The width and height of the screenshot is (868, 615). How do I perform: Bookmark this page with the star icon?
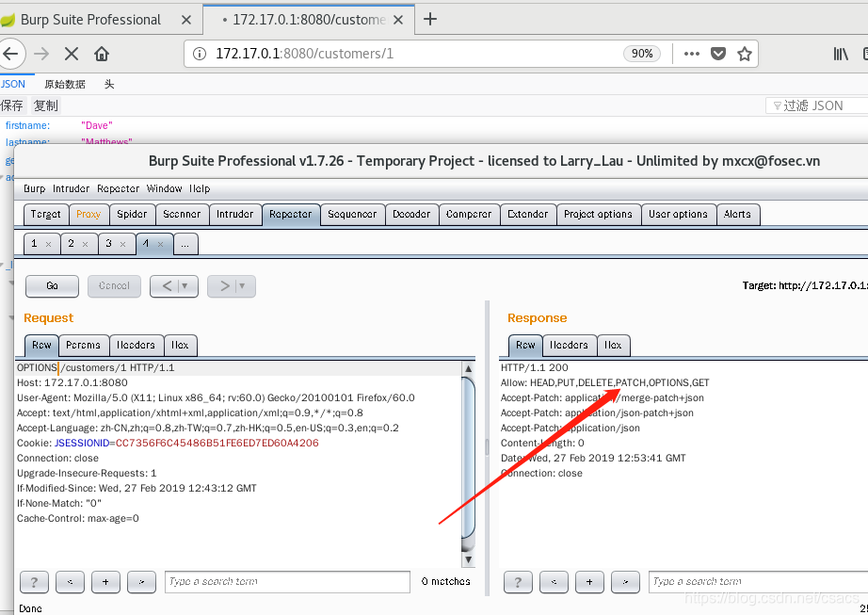745,54
